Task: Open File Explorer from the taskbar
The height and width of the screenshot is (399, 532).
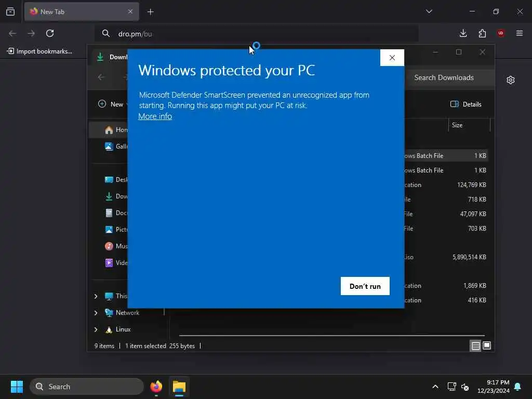Action: coord(179,387)
